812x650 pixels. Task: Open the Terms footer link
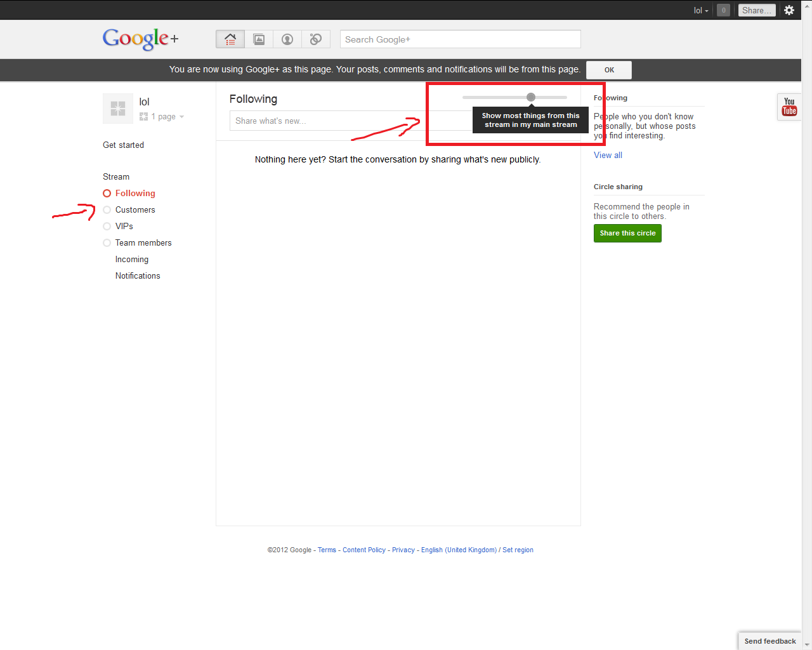click(x=327, y=550)
